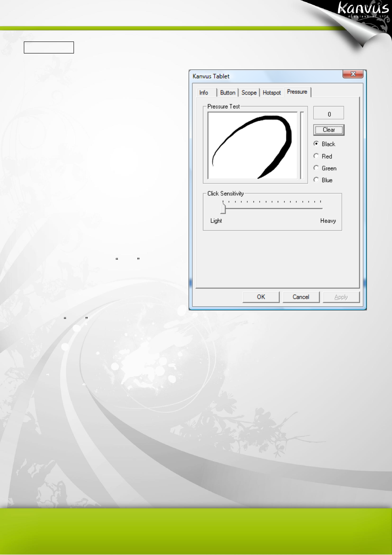Click the pressure value field showing 0
This screenshot has width=392, height=555.
point(329,113)
